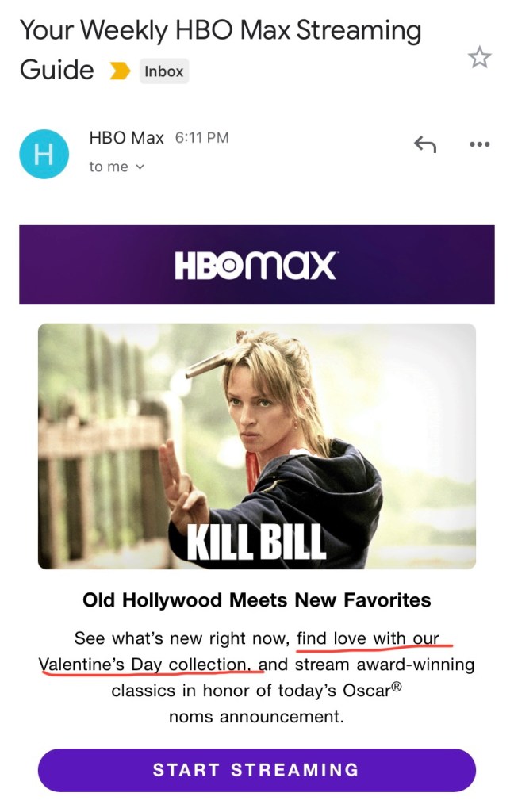Expand recipient details chevron beside "to me"
514x812 pixels.
pos(140,167)
